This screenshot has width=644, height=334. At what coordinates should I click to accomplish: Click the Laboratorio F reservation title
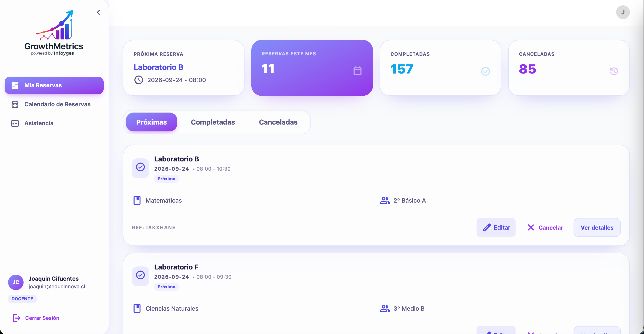(176, 267)
